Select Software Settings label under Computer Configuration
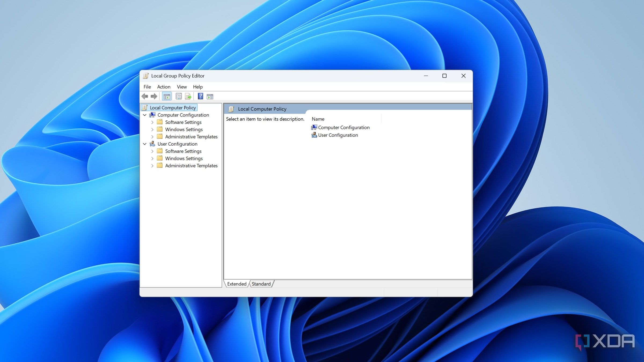644x362 pixels. (x=183, y=122)
